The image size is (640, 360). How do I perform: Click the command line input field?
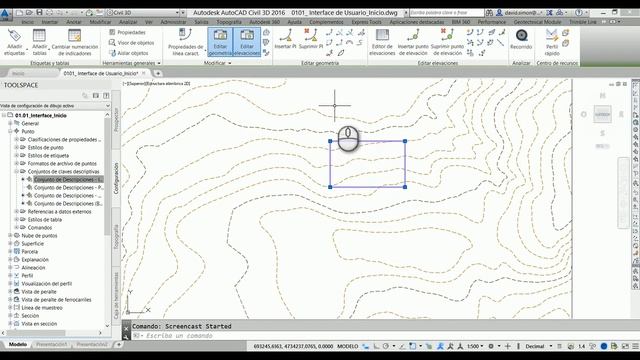384,336
